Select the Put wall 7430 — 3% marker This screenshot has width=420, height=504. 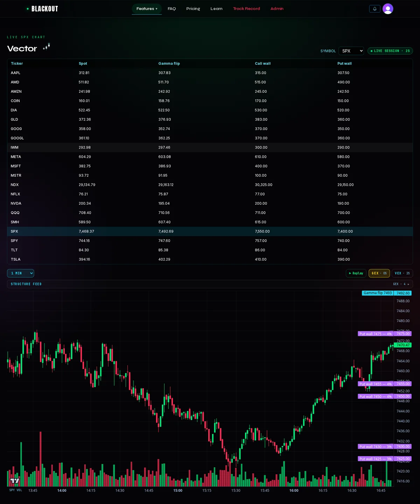click(x=376, y=447)
